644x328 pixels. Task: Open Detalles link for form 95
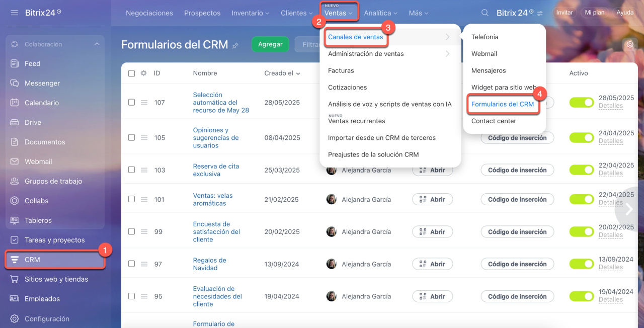point(611,300)
